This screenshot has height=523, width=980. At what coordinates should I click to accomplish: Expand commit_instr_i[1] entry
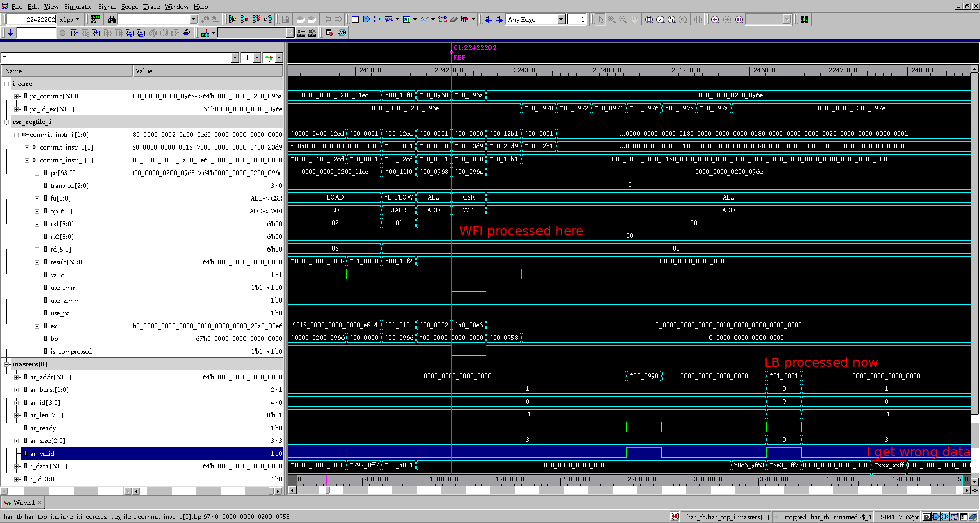(27, 147)
